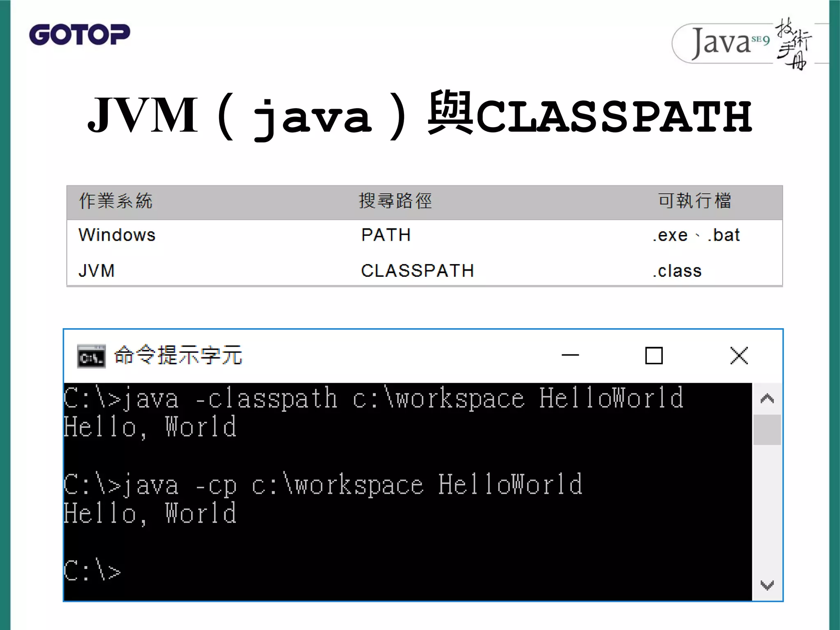The height and width of the screenshot is (630, 840).
Task: Click the java -cp command line
Action: pos(323,485)
